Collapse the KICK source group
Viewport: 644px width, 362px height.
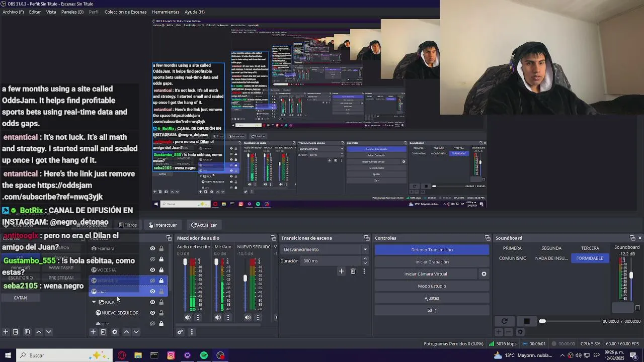[94, 302]
